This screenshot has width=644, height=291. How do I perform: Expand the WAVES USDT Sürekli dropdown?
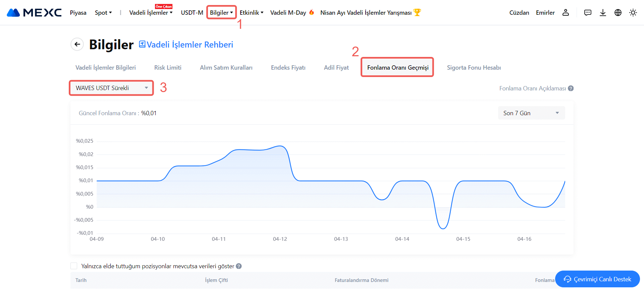[111, 88]
